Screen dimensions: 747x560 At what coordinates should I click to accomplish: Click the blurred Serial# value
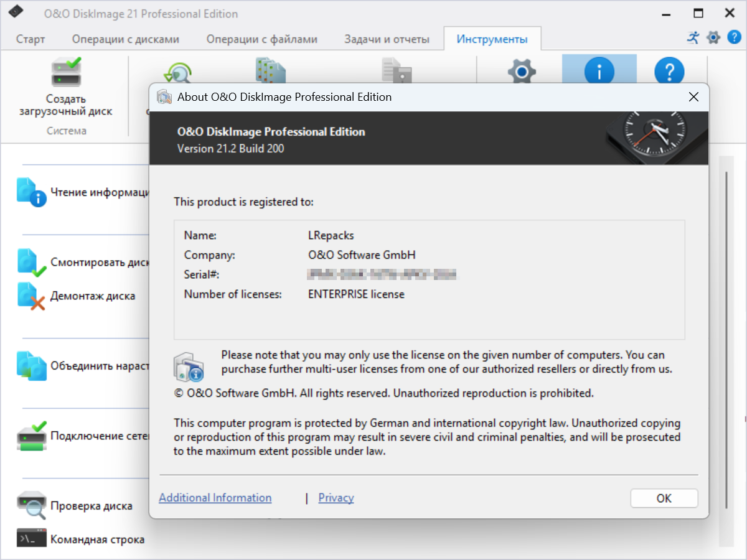382,274
